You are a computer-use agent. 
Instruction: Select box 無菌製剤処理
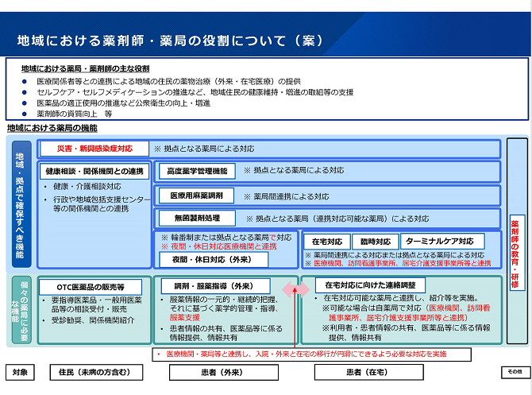197,218
